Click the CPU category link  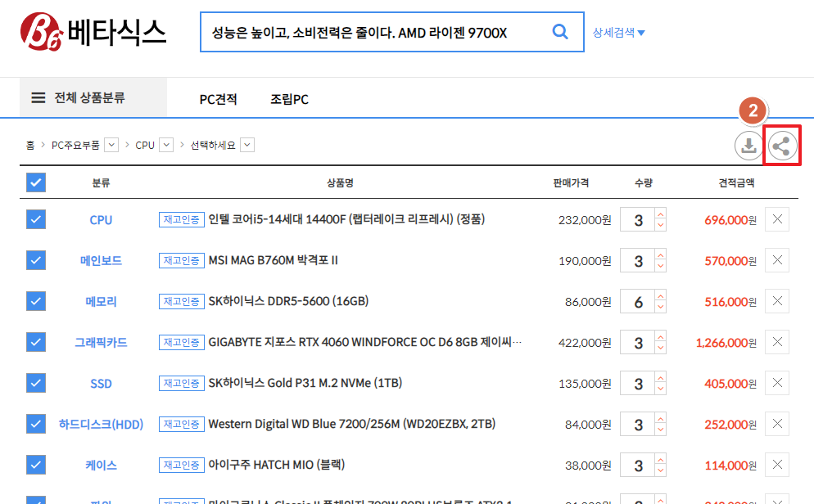coord(101,220)
